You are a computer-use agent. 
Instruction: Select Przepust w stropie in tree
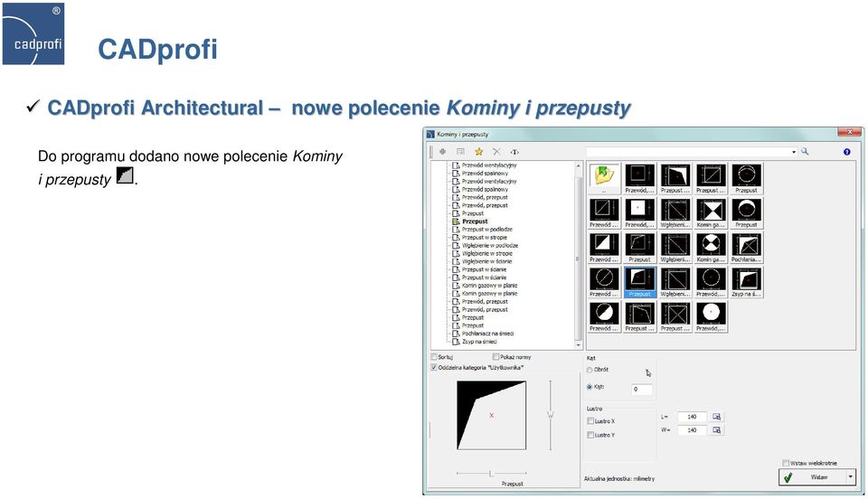point(485,238)
